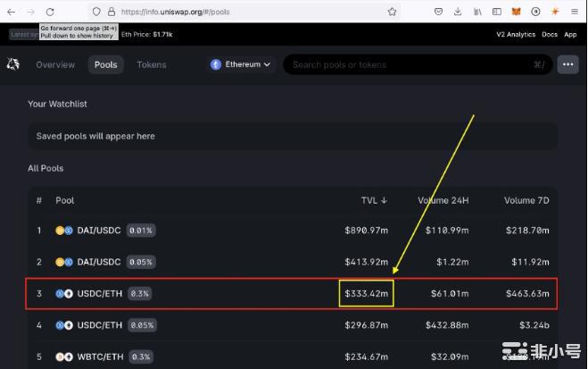Click the padlock site security icon
The width and height of the screenshot is (588, 369).
coord(111,12)
